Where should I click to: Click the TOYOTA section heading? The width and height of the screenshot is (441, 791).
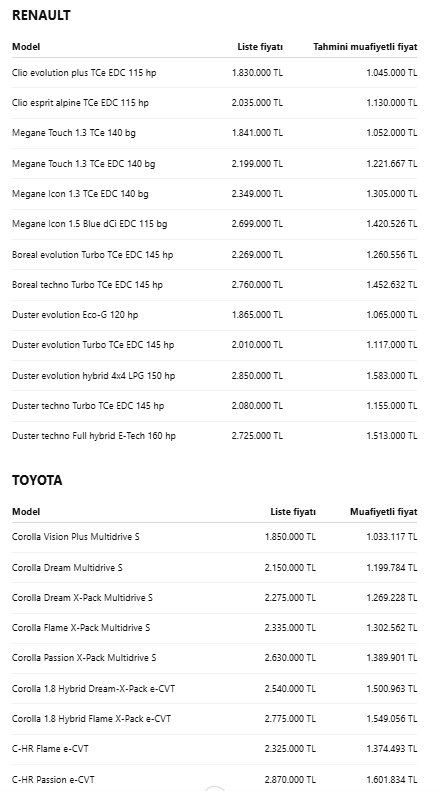point(37,480)
